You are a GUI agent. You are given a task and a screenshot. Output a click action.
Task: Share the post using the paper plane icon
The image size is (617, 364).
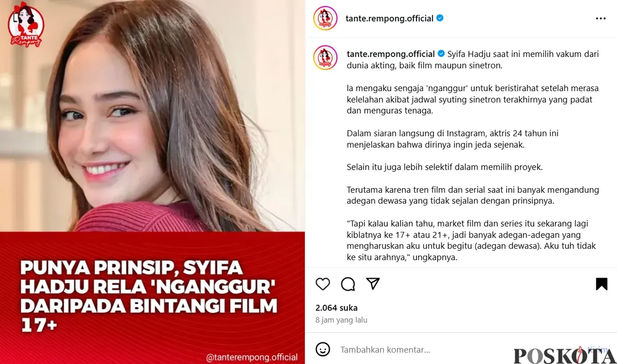point(373,284)
